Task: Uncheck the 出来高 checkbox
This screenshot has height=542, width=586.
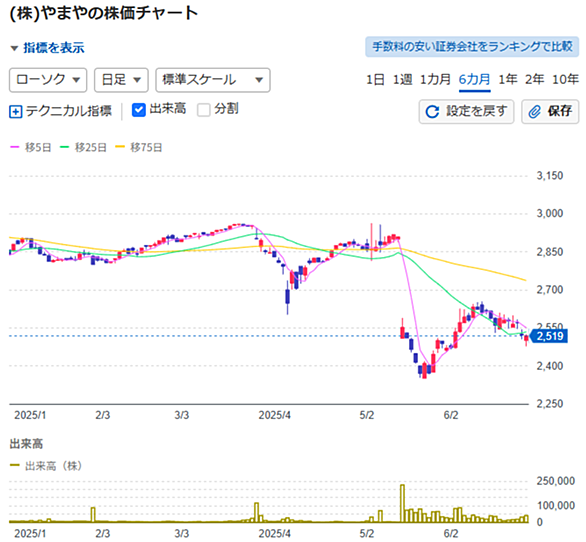Action: [x=138, y=110]
